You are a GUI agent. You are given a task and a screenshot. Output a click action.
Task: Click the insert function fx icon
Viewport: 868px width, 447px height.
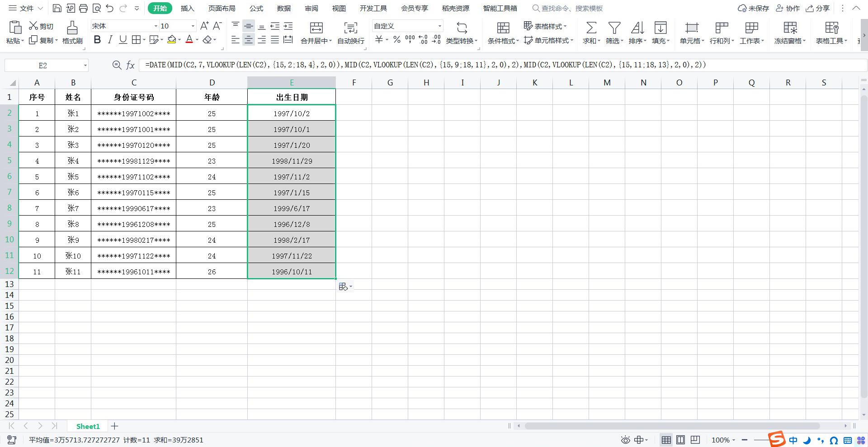[x=130, y=66]
